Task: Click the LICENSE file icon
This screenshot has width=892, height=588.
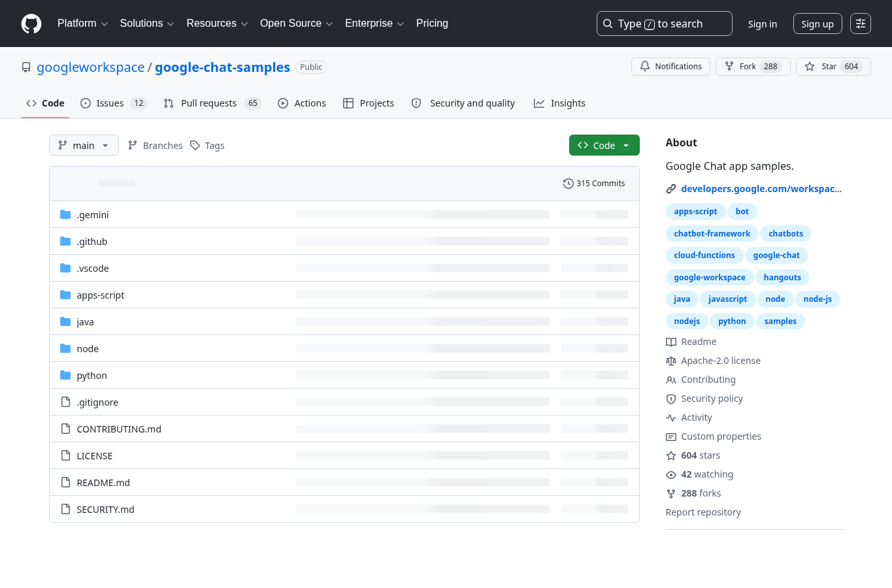Action: coord(65,455)
